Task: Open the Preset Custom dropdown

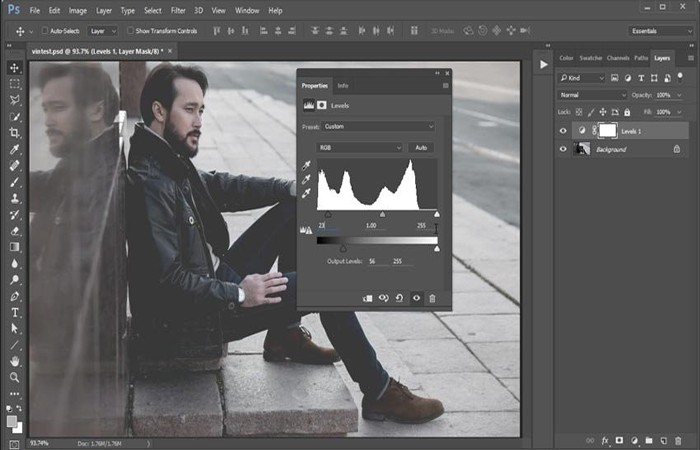Action: click(x=378, y=126)
